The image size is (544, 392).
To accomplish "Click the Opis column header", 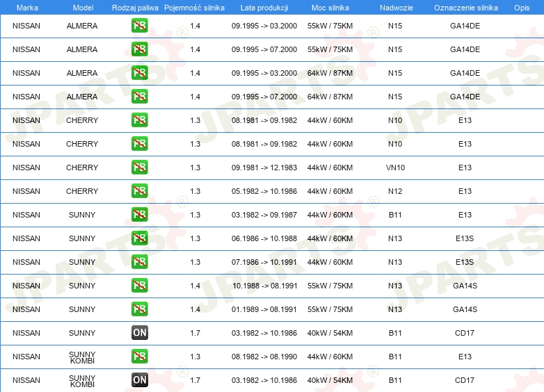I will 522,8.
